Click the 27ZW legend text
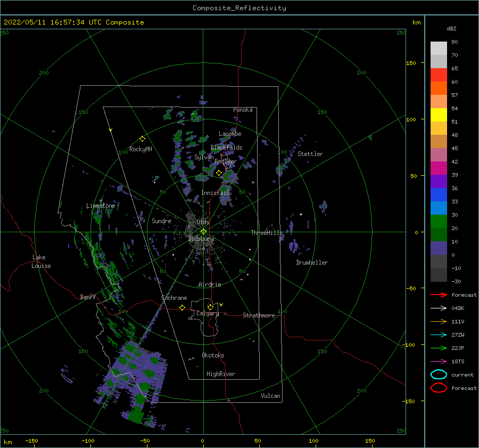 tap(458, 335)
